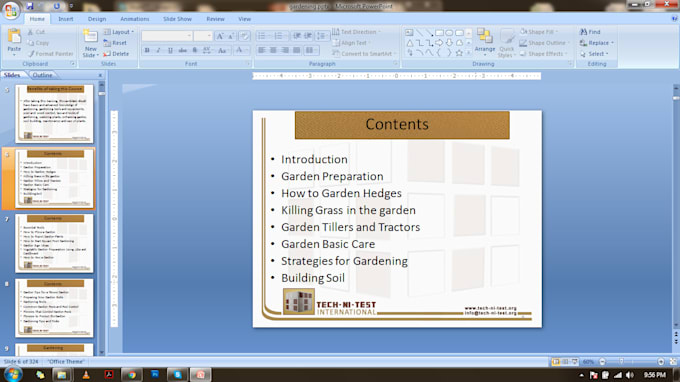Open the Windows Start menu

click(x=13, y=374)
